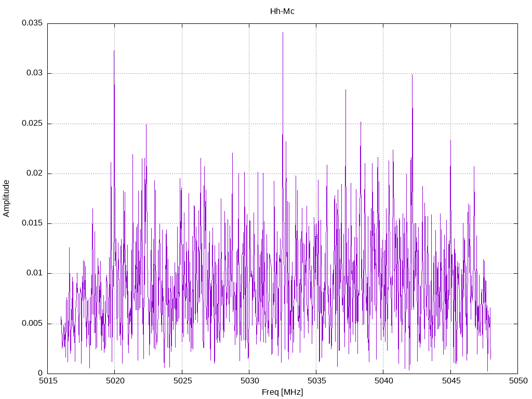Click the x-axis tick label '5040'
532x399 pixels.
click(384, 381)
